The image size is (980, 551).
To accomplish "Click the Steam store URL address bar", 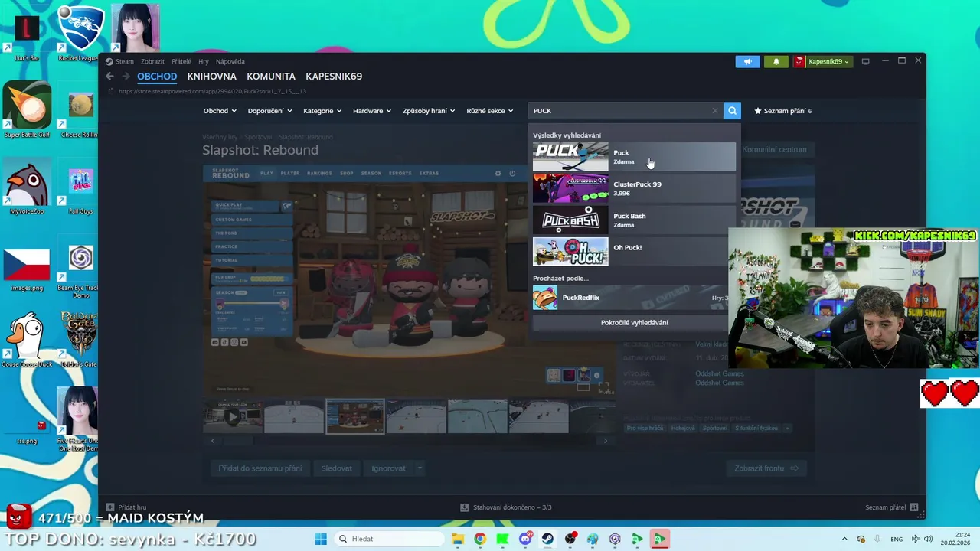I will [213, 91].
